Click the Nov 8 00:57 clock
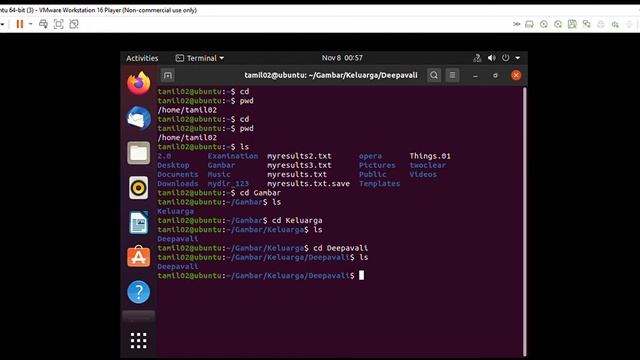This screenshot has height=360, width=640. (342, 58)
